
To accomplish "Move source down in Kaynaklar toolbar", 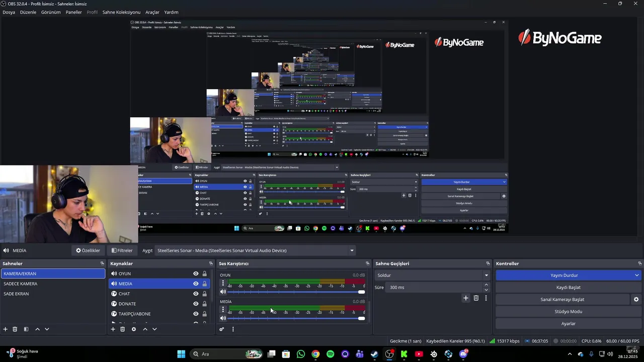I will 154,329.
